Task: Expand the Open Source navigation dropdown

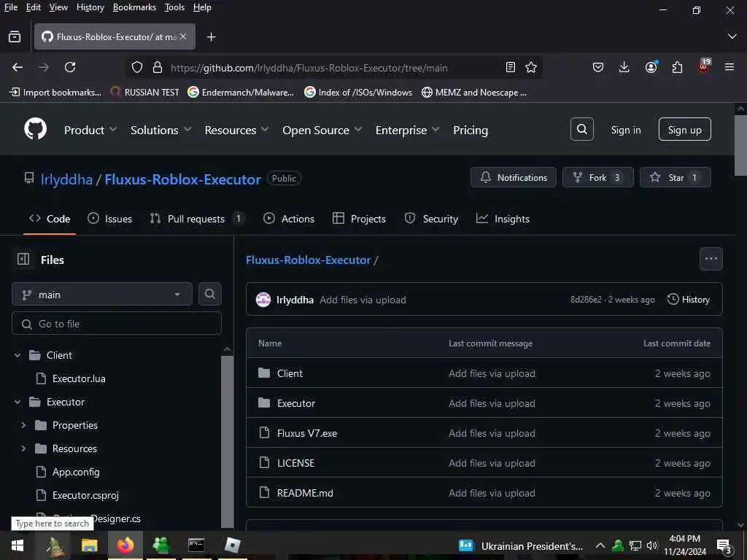Action: coord(322,130)
